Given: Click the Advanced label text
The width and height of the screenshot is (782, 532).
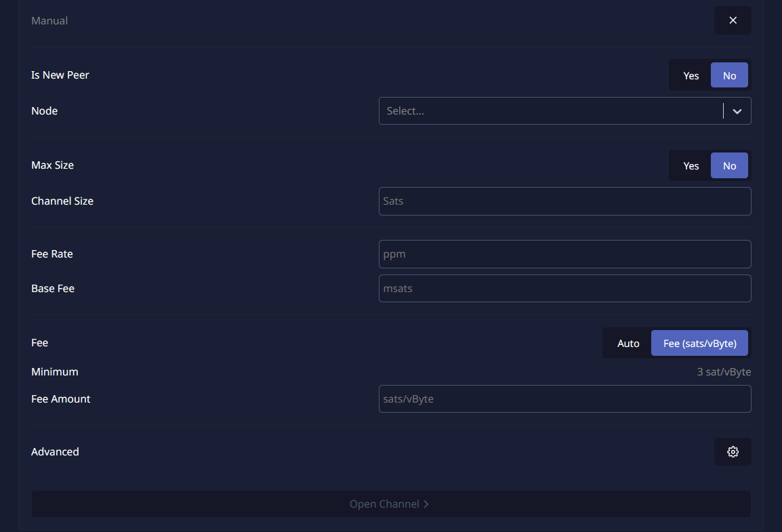Looking at the screenshot, I should click(55, 452).
